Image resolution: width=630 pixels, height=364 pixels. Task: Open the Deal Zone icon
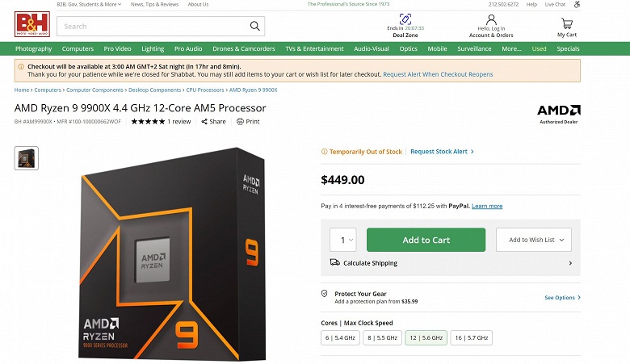click(x=405, y=19)
